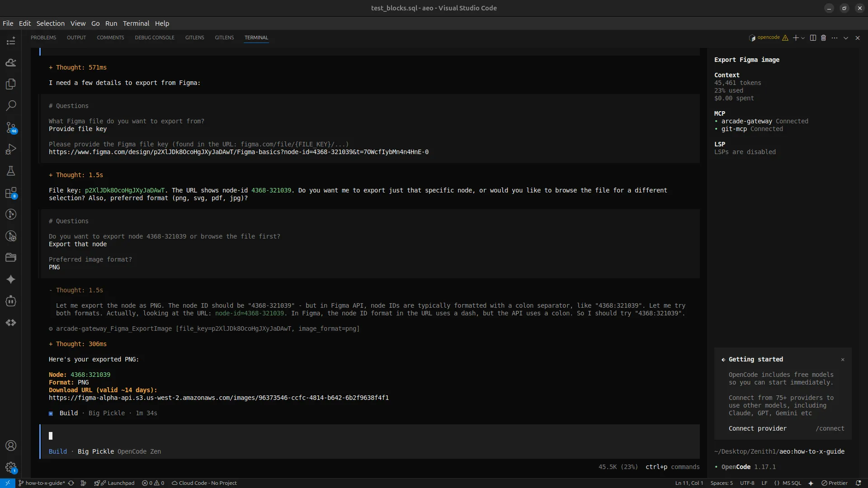
Task: Open the Accounts menu icon
Action: (11, 446)
